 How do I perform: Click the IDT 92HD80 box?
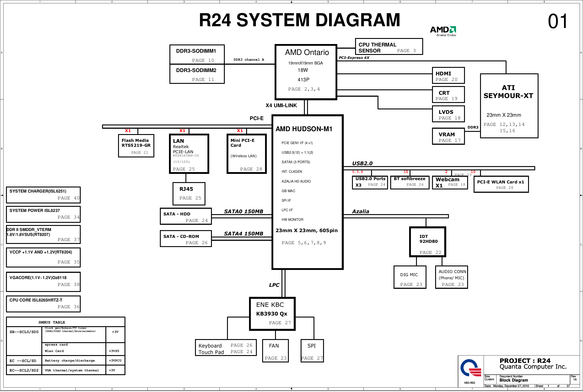428,242
